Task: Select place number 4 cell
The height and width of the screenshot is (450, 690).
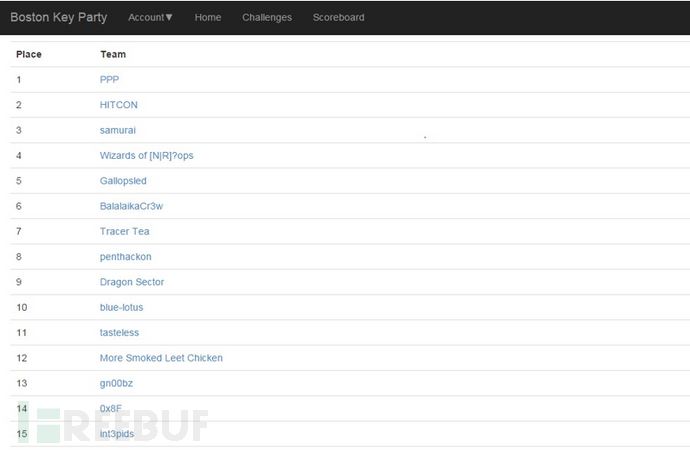Action: (x=18, y=156)
